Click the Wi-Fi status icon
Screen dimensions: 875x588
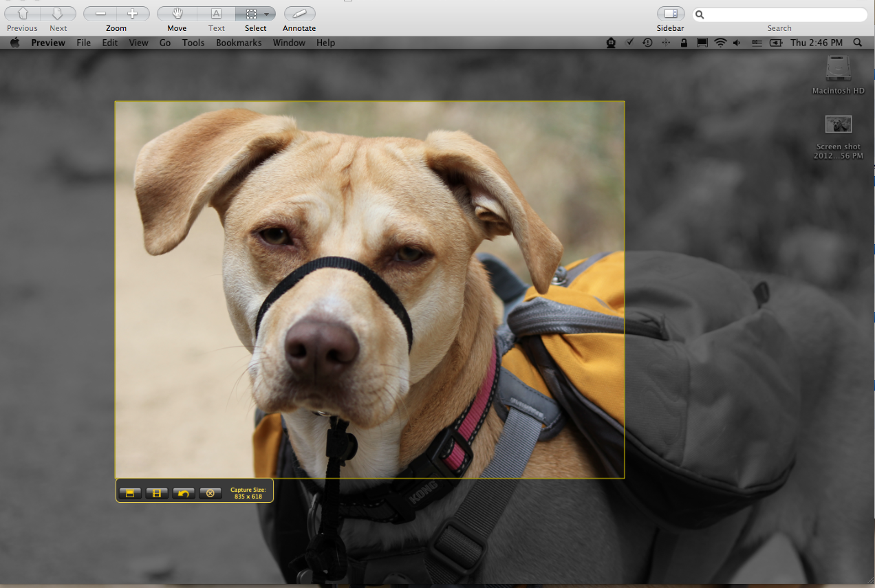[x=720, y=43]
